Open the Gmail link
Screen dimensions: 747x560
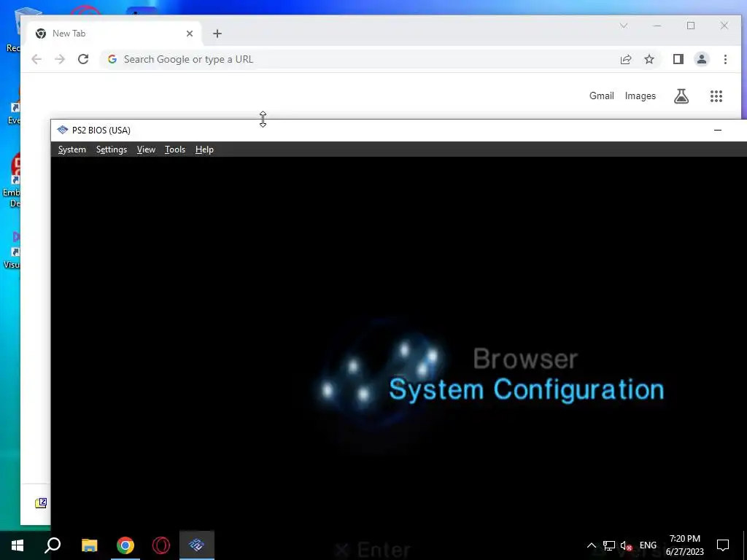[x=601, y=96]
